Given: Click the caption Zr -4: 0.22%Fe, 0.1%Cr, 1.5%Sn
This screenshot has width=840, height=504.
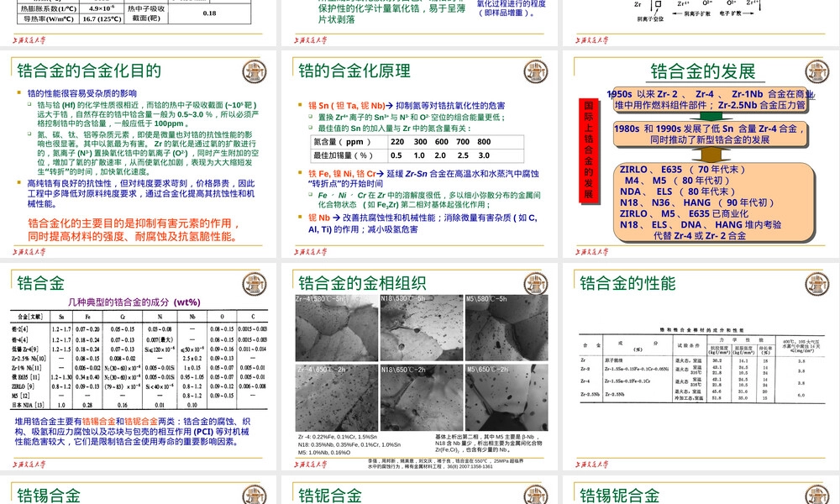Looking at the screenshot, I should click(x=338, y=437).
